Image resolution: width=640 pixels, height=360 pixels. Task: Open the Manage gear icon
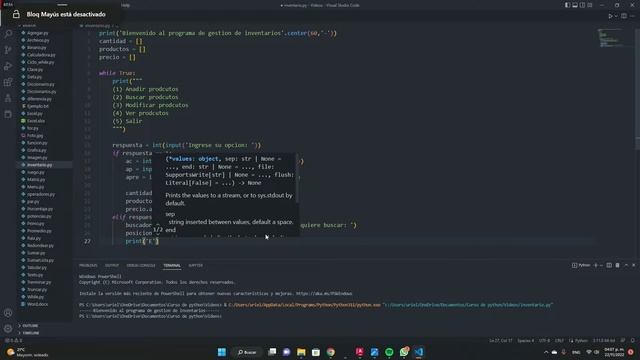pyautogui.click(x=8, y=329)
